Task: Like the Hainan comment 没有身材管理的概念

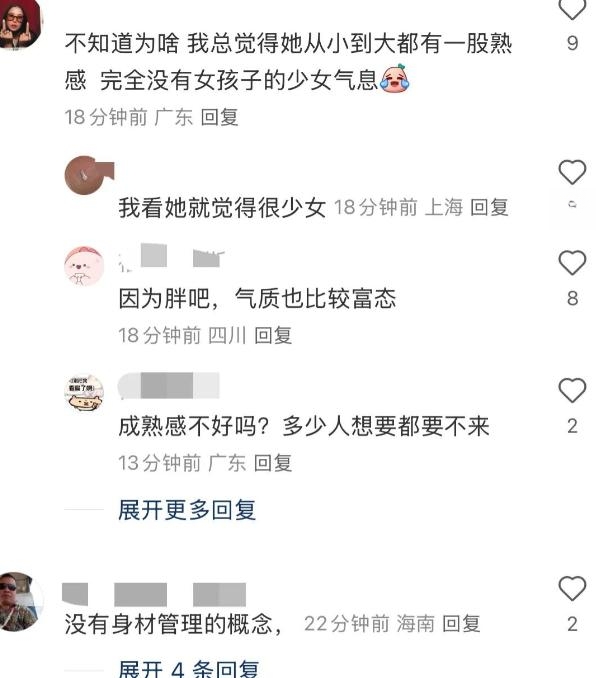Action: [572, 588]
